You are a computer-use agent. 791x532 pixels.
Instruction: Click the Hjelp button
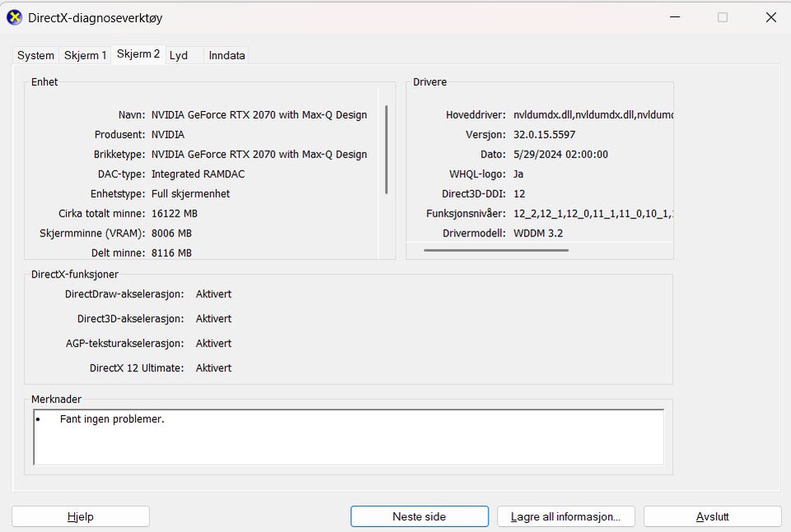pyautogui.click(x=81, y=516)
